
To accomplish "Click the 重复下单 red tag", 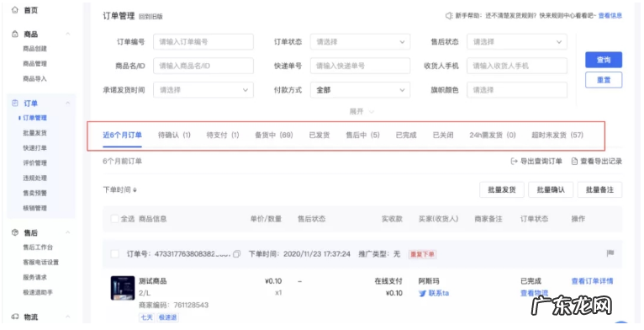I will click(422, 254).
